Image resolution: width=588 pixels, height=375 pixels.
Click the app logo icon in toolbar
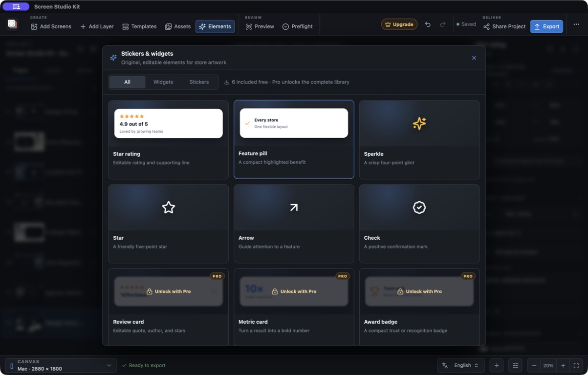[x=12, y=24]
